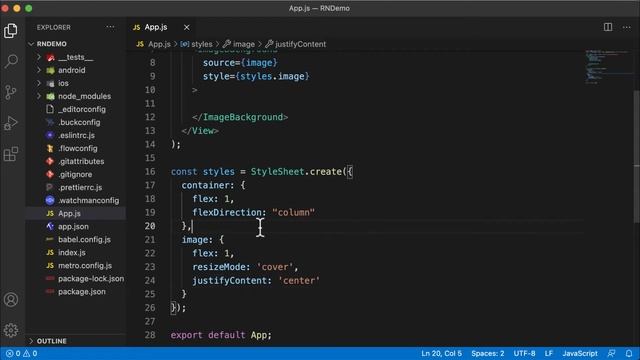The width and height of the screenshot is (640, 360).
Task: Open .eslintrc.js file
Action: 76,135
